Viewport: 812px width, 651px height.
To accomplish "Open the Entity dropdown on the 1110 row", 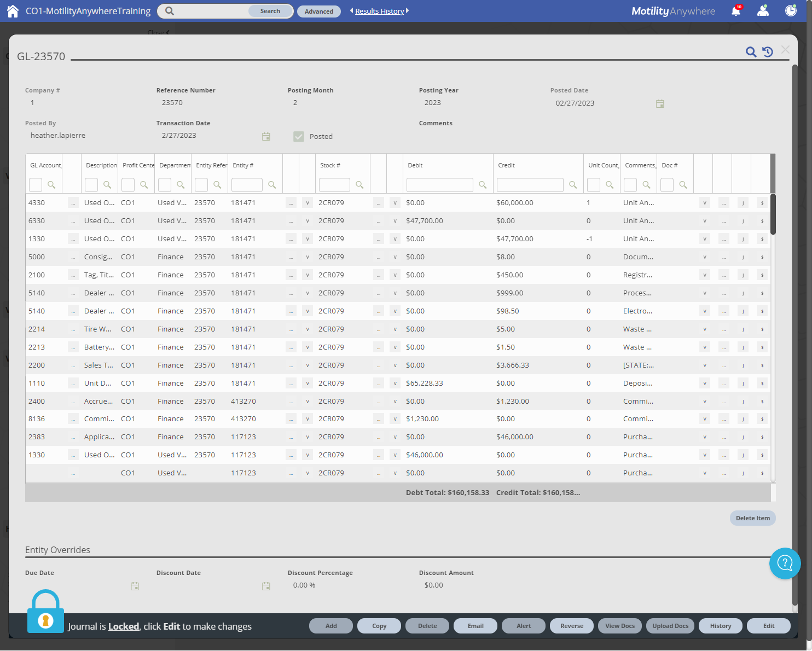I will pyautogui.click(x=308, y=383).
